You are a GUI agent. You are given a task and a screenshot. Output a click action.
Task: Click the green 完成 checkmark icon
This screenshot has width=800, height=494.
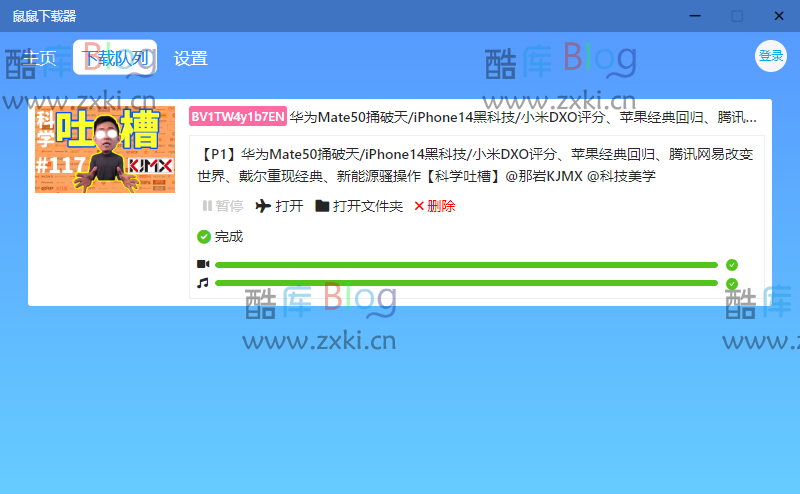point(204,237)
